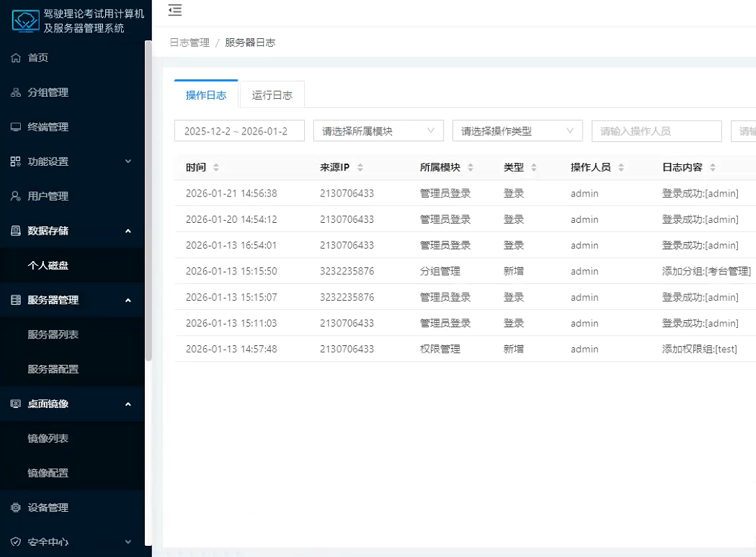Click the 权限管理 module cell
This screenshot has height=557, width=756.
(440, 349)
